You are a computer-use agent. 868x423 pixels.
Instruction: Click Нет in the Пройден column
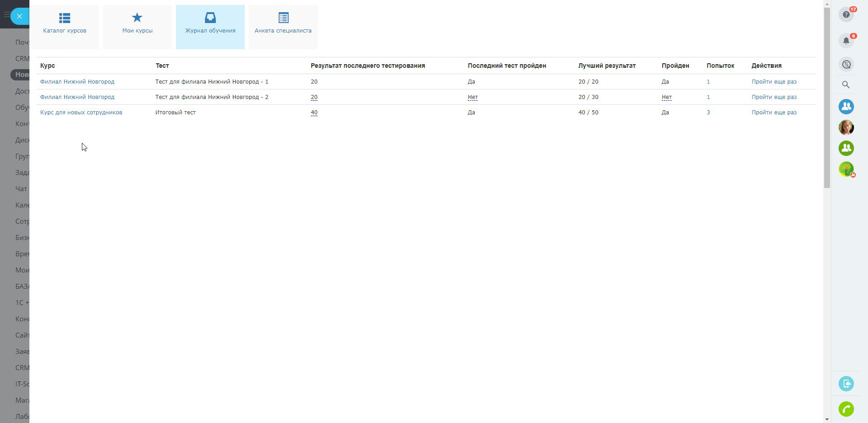[667, 97]
